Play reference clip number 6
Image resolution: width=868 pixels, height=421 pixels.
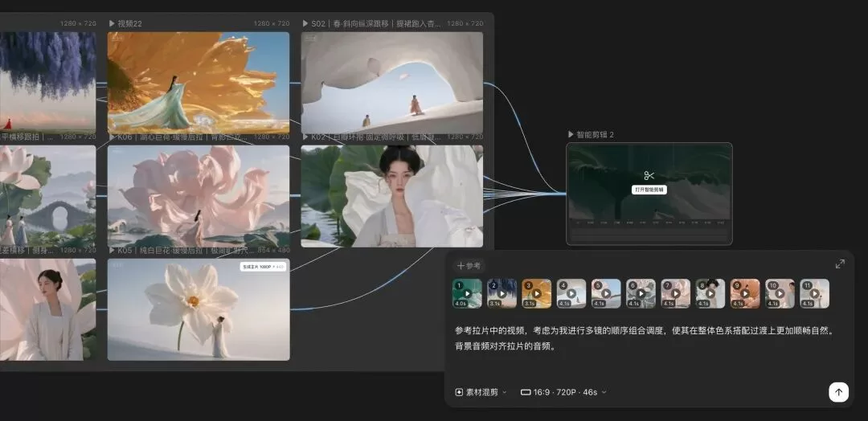641,293
